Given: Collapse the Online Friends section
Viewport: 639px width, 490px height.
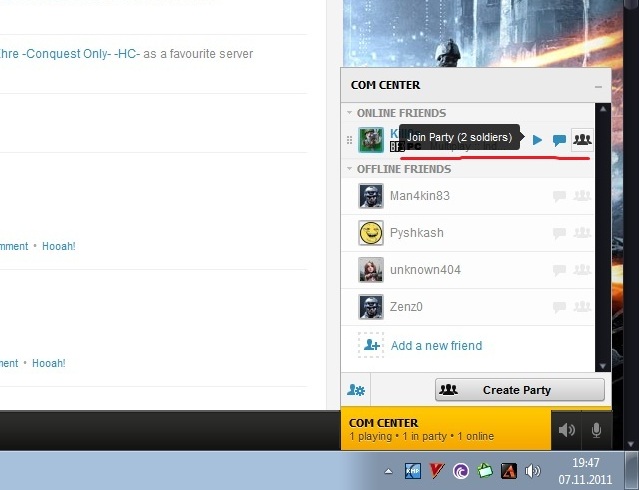Looking at the screenshot, I should click(350, 113).
